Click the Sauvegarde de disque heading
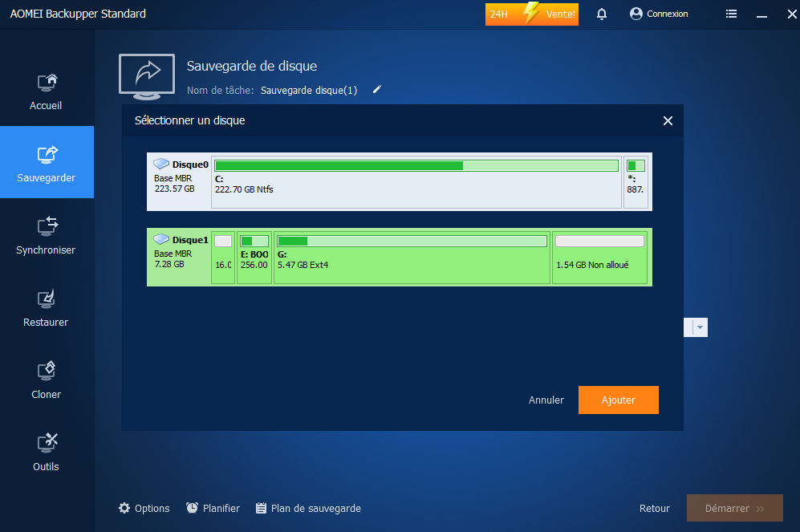 click(x=251, y=66)
